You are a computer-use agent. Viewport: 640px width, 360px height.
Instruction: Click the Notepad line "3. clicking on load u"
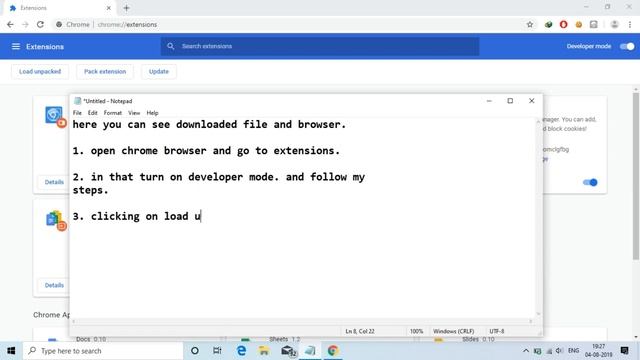(137, 216)
